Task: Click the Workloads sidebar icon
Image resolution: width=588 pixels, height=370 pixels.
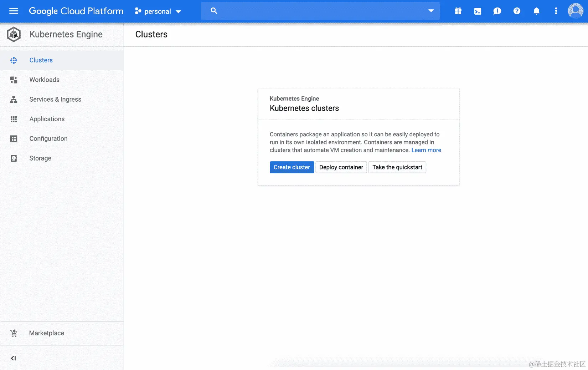Action: tap(14, 80)
